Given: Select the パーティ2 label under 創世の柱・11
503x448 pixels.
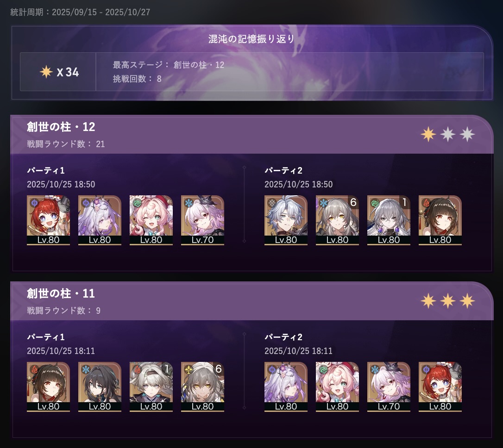Looking at the screenshot, I should tap(283, 337).
